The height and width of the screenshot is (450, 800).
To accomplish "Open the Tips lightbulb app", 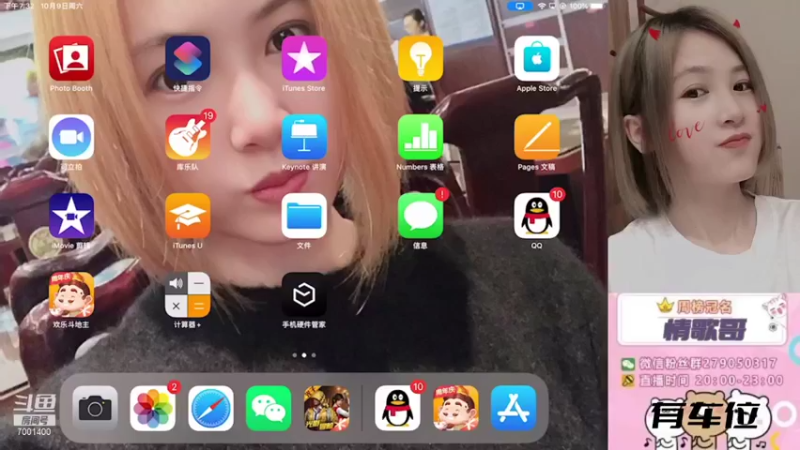I will coord(420,58).
